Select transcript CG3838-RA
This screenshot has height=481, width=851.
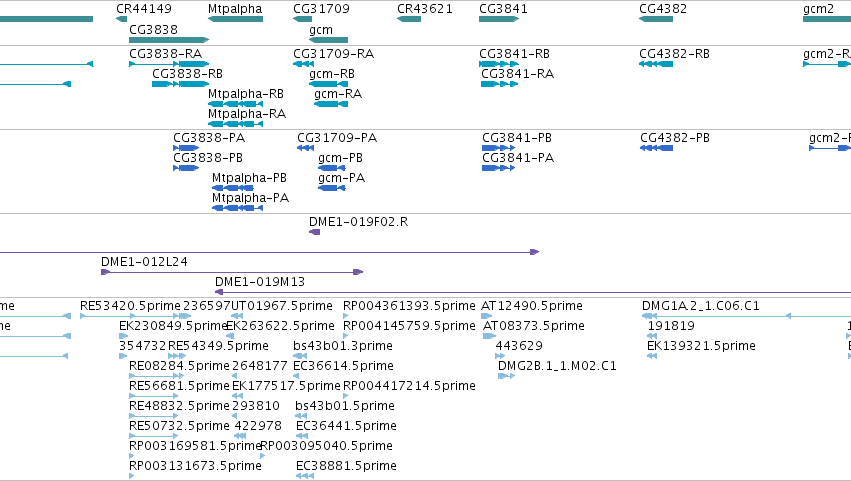pos(166,54)
